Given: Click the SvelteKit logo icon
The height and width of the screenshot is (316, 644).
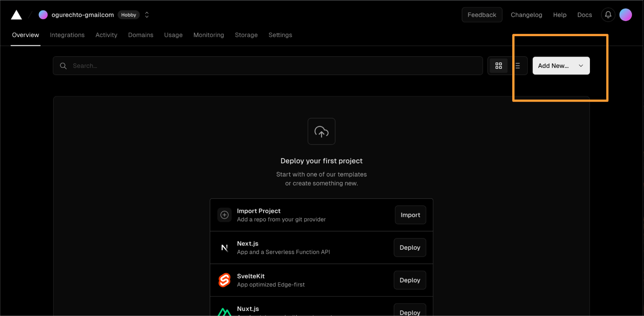Looking at the screenshot, I should pyautogui.click(x=225, y=280).
